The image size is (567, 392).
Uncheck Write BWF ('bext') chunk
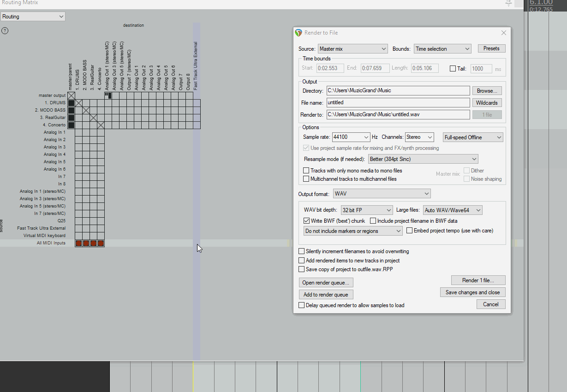click(x=307, y=221)
